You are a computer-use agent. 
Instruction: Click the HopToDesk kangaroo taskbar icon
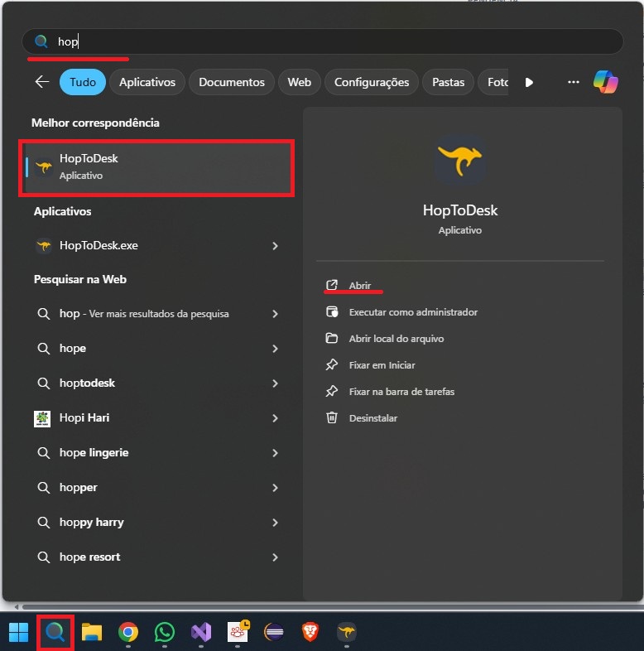347,632
